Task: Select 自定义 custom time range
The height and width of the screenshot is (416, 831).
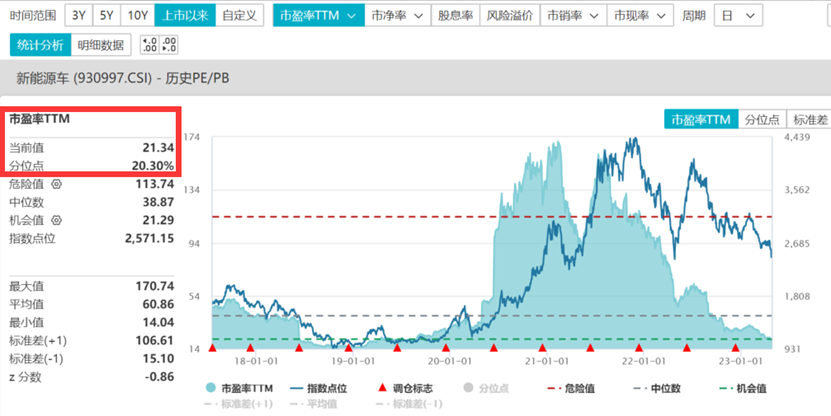Action: point(238,16)
